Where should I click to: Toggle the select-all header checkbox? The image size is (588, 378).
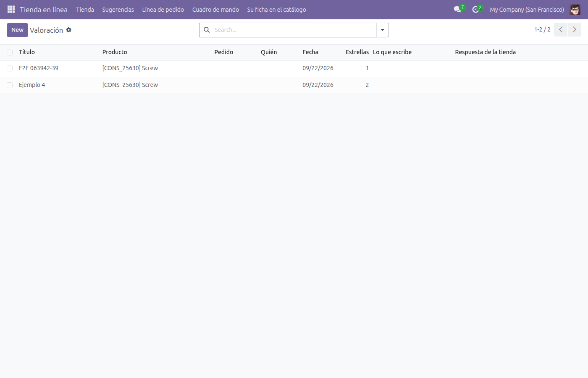[10, 52]
